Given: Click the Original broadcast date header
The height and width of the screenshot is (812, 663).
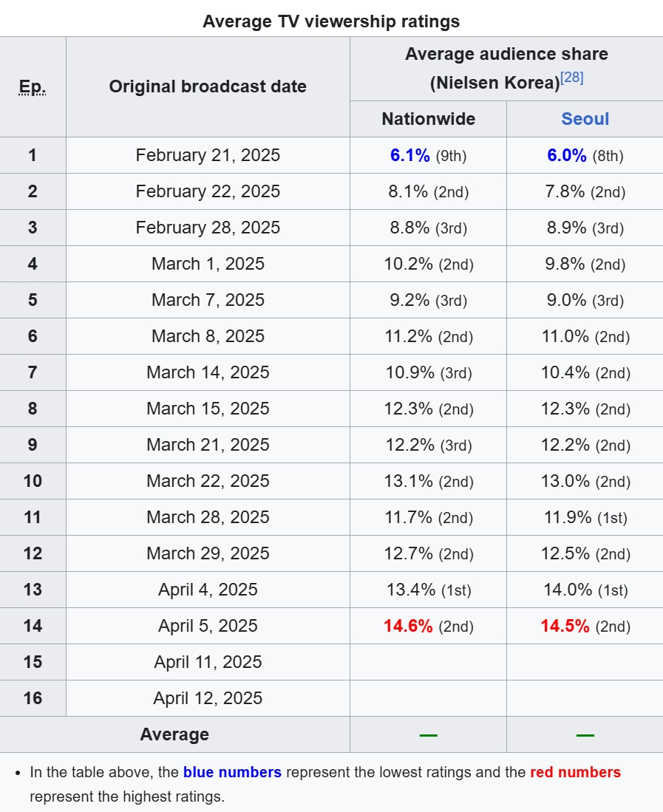Looking at the screenshot, I should (208, 86).
